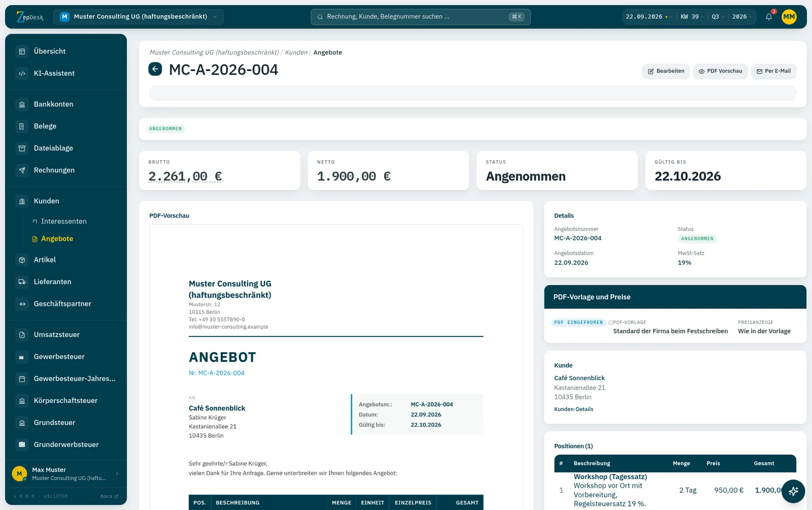
Task: Click the ZepDesk logo
Action: pos(30,17)
